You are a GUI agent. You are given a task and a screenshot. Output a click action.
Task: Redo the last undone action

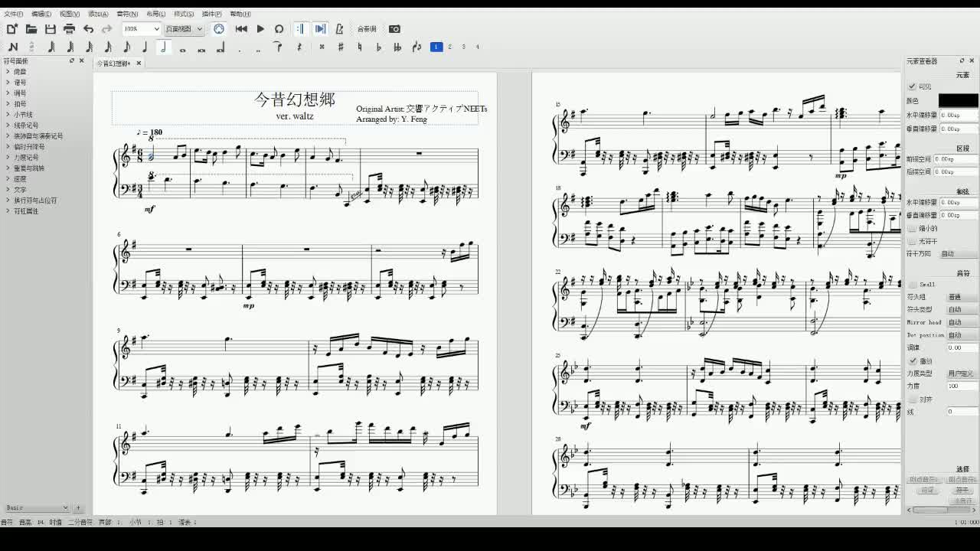(x=107, y=29)
